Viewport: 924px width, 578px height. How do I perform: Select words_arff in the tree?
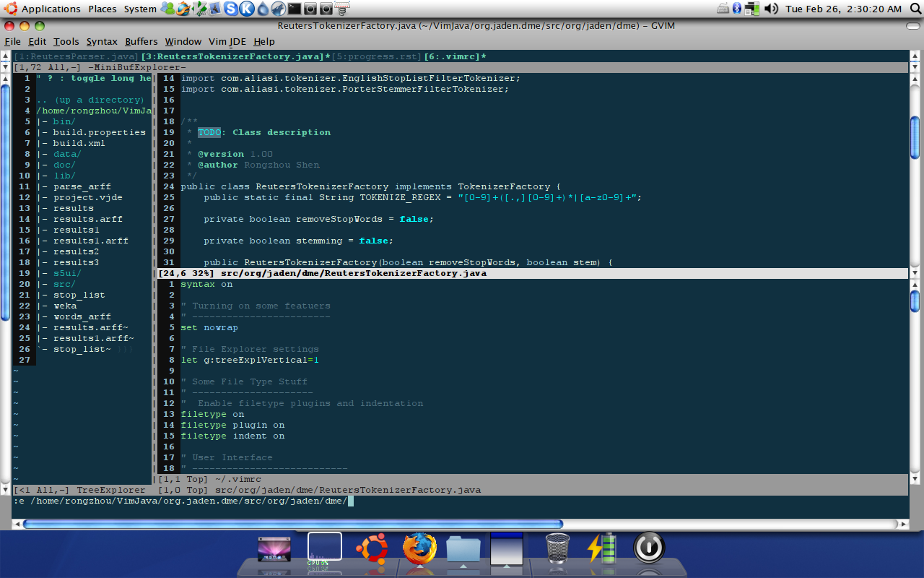click(82, 316)
